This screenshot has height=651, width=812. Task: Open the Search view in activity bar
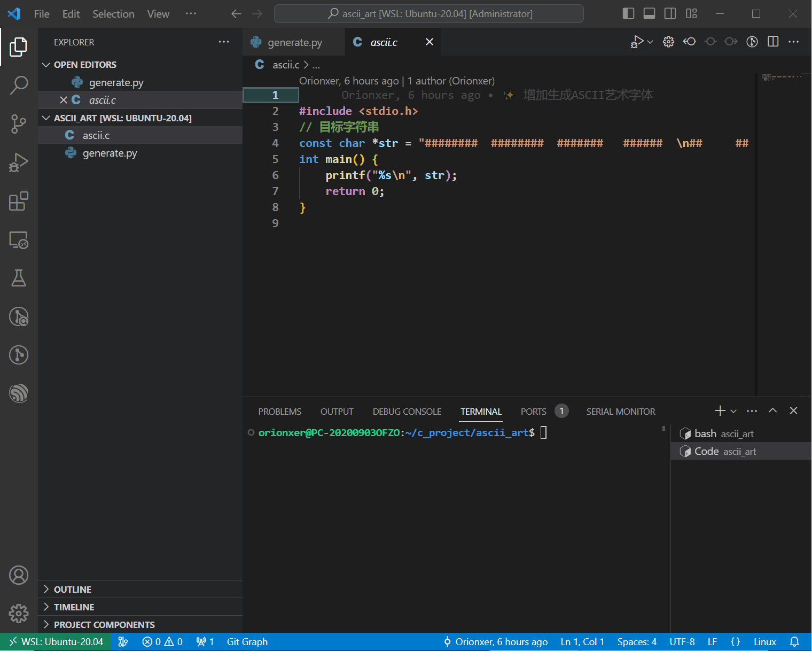point(19,85)
